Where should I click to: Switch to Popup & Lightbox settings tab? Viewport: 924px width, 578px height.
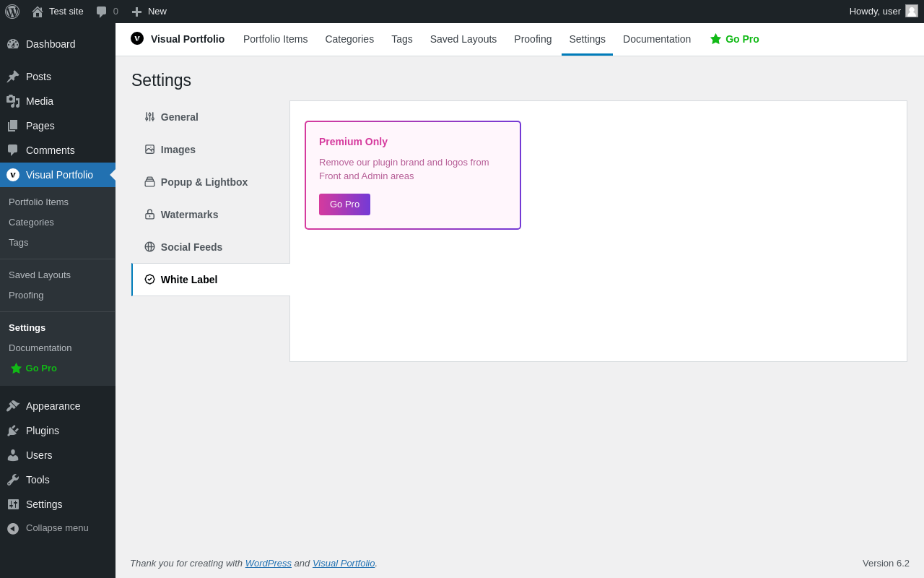(204, 182)
